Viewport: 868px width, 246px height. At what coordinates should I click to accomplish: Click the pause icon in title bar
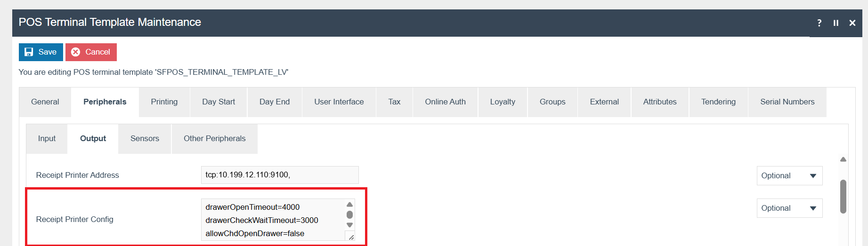coord(836,23)
